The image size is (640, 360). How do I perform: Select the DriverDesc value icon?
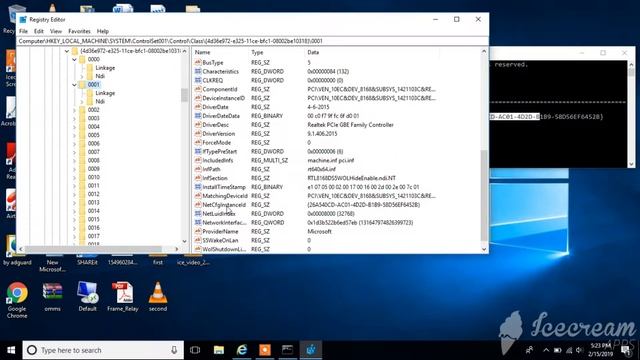198,124
